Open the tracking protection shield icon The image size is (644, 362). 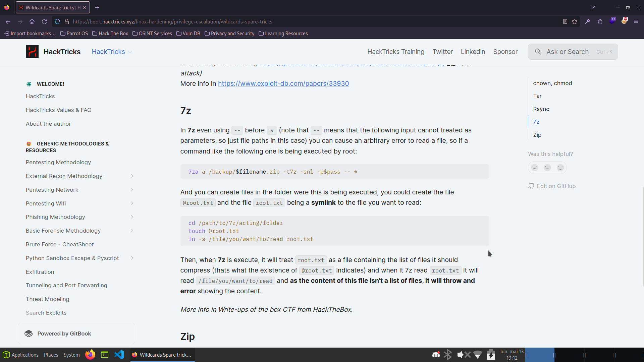pyautogui.click(x=57, y=21)
